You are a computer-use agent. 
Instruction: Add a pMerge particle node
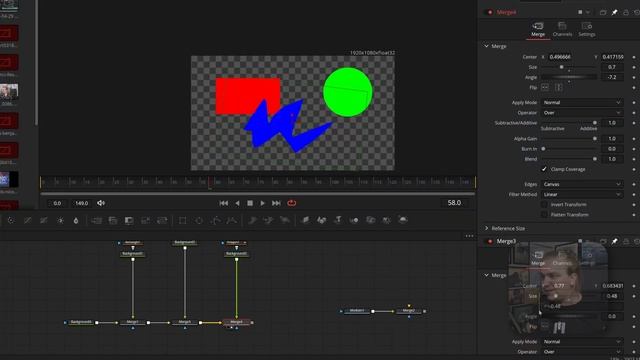click(x=268, y=220)
